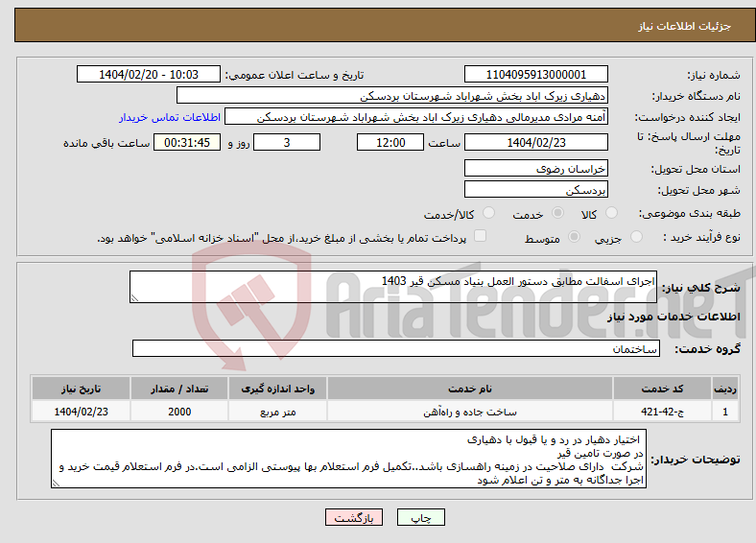
Task: Click the buyer notes resize handle
Action: coord(56,484)
